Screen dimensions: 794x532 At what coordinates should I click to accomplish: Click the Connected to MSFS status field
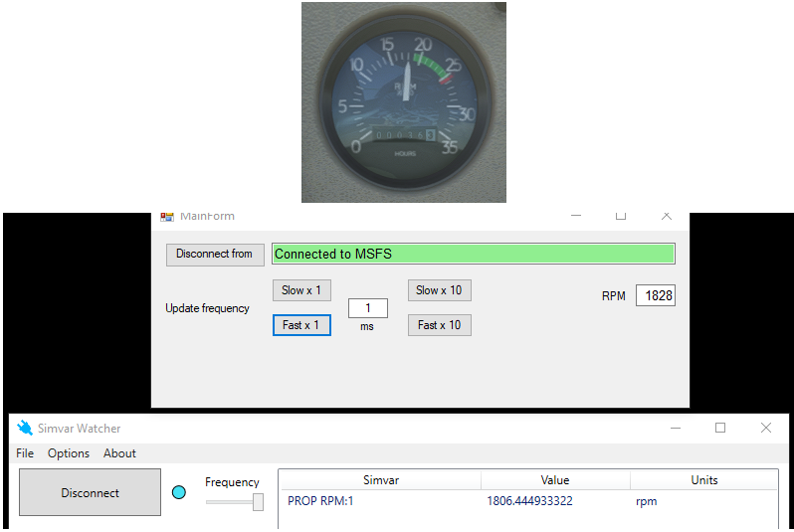coord(473,255)
